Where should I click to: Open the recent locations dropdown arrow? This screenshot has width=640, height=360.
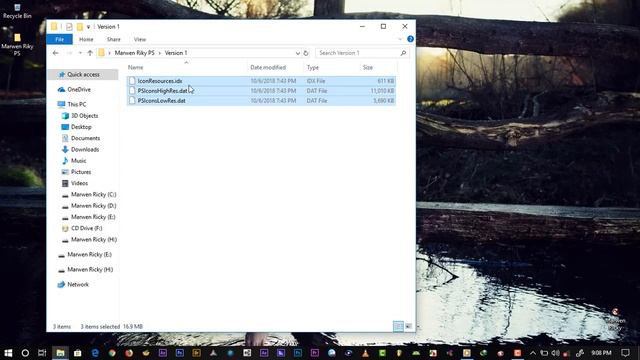pos(80,53)
